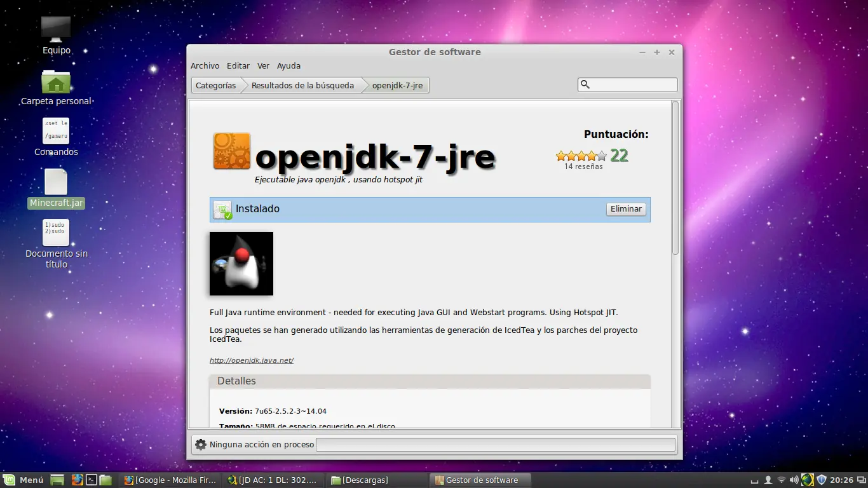The image size is (868, 488).
Task: Select the Minecraft.jar desktop file
Action: [56, 182]
